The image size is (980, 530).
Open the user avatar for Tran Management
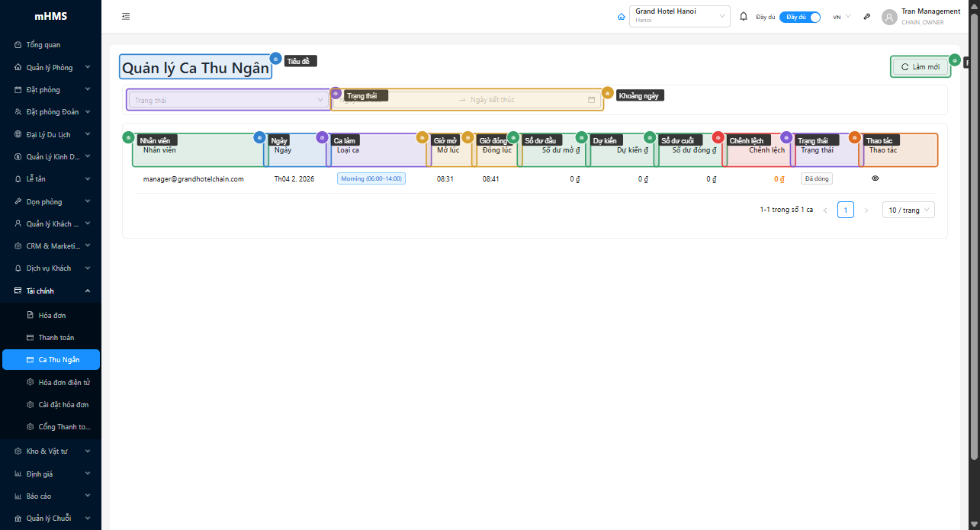(x=888, y=17)
